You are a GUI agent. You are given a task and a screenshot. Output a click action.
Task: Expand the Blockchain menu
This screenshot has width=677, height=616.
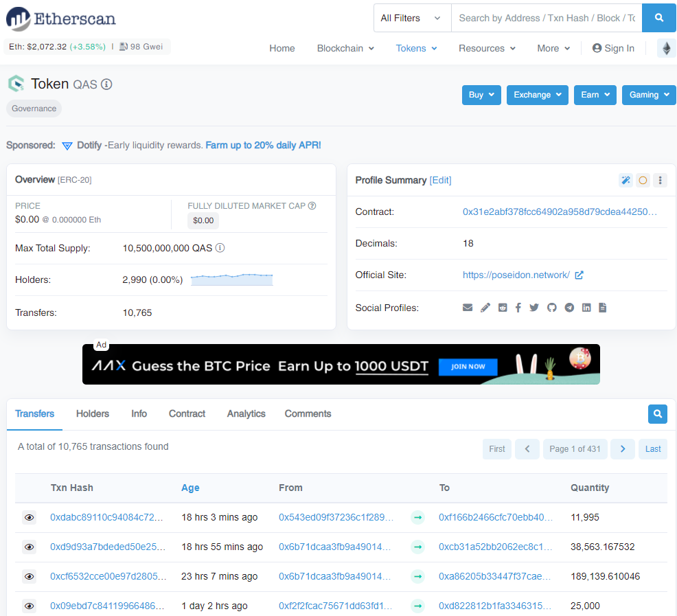tap(345, 48)
